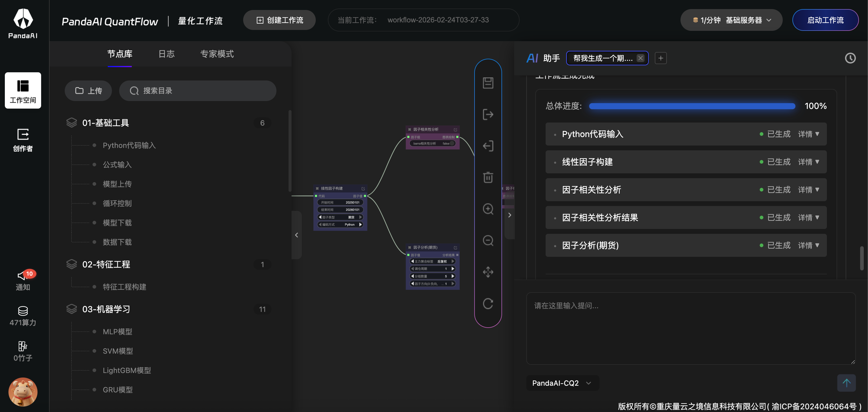The width and height of the screenshot is (868, 412).
Task: Switch to the 专家模式 tab
Action: pyautogui.click(x=217, y=54)
